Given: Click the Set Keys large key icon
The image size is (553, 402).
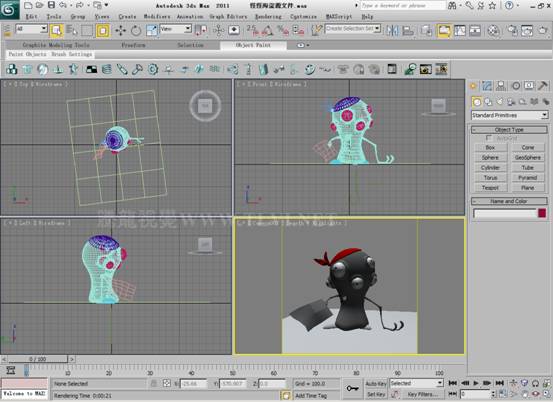Looking at the screenshot, I should (x=352, y=389).
